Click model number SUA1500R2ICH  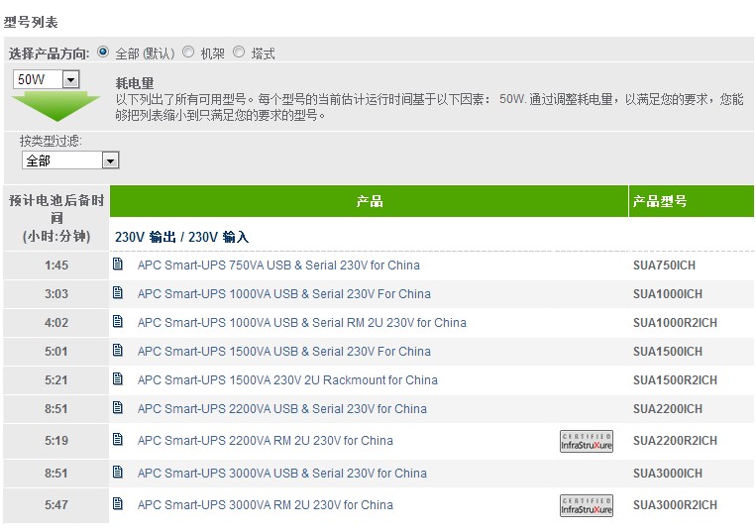tap(675, 380)
